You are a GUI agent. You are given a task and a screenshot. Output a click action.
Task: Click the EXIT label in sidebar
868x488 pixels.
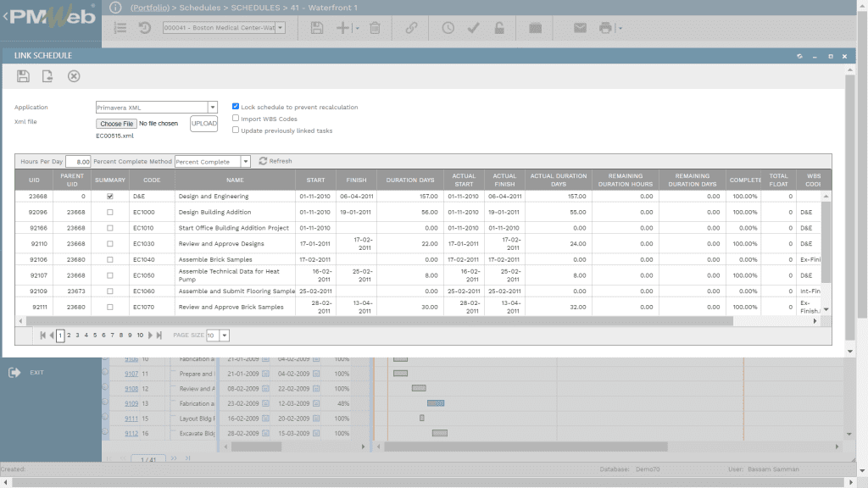pyautogui.click(x=36, y=373)
